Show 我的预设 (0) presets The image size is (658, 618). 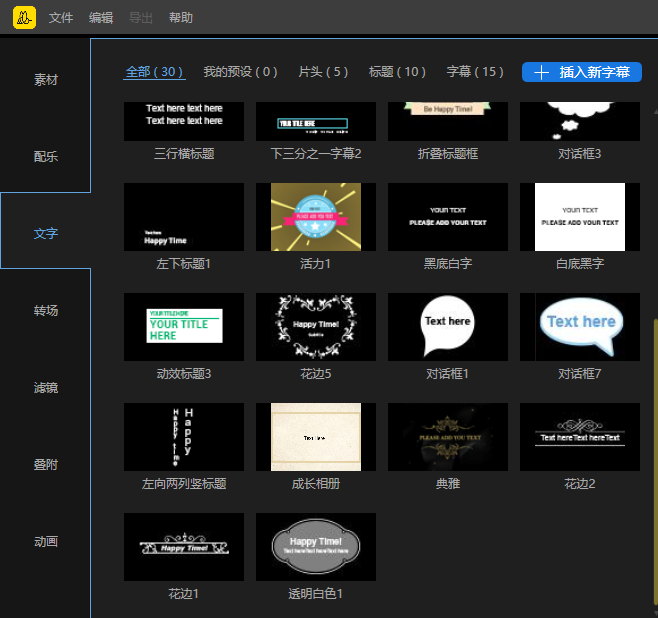[240, 72]
